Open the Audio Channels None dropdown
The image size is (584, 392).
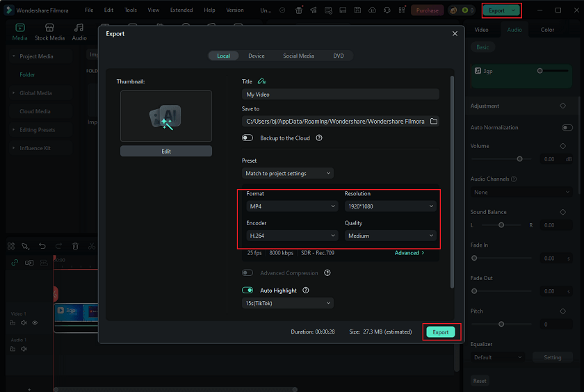click(x=521, y=192)
